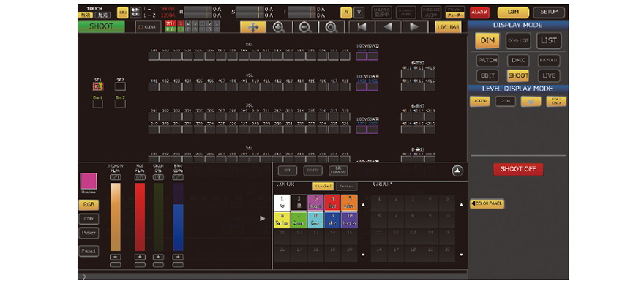
Task: Select the pan/move arrows tool
Action: [x=253, y=27]
